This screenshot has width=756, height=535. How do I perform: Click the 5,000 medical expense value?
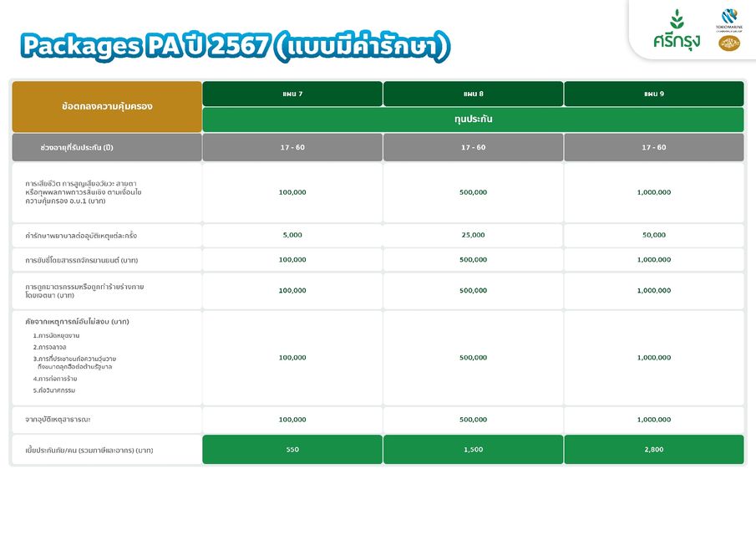coord(292,235)
